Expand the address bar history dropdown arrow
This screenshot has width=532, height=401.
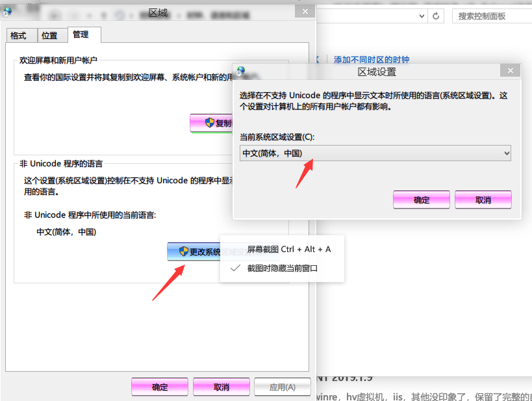tap(420, 16)
